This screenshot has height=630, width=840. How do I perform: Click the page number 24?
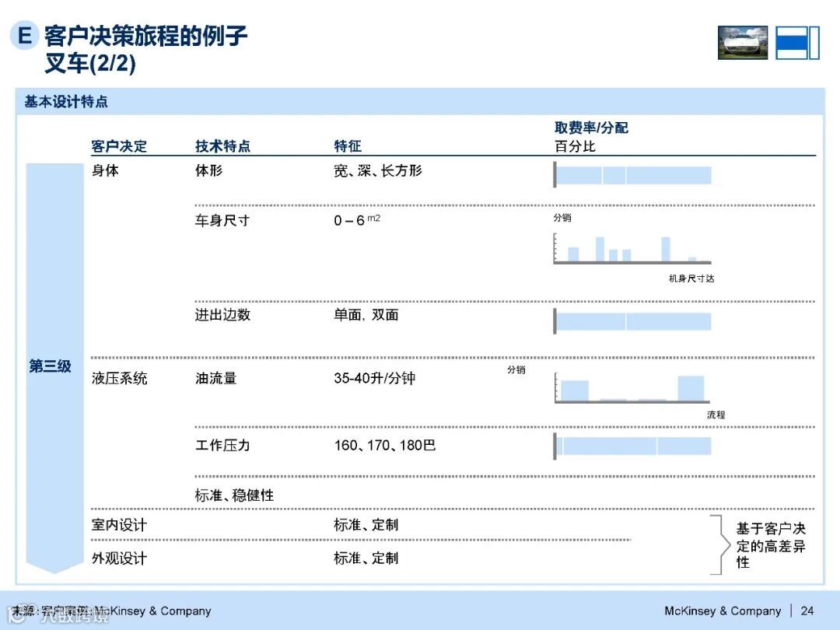click(807, 611)
